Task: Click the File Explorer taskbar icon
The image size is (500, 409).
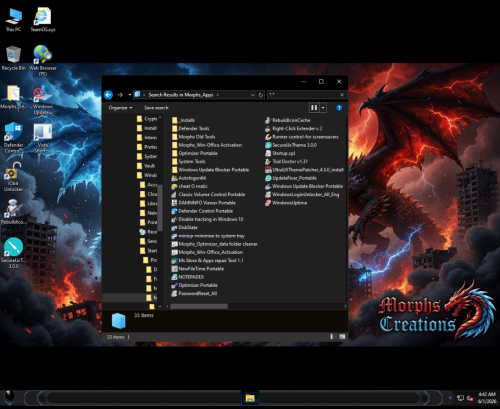Action: pyautogui.click(x=250, y=398)
